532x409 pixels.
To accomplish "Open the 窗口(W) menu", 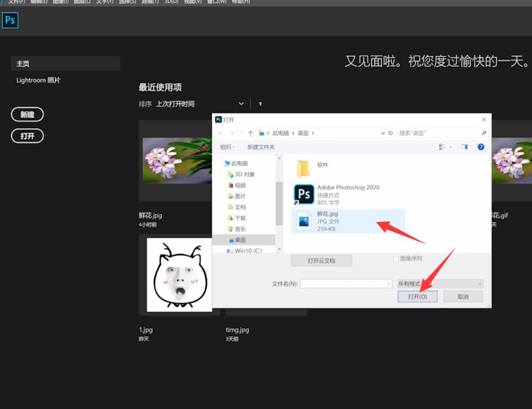I will coord(217,2).
